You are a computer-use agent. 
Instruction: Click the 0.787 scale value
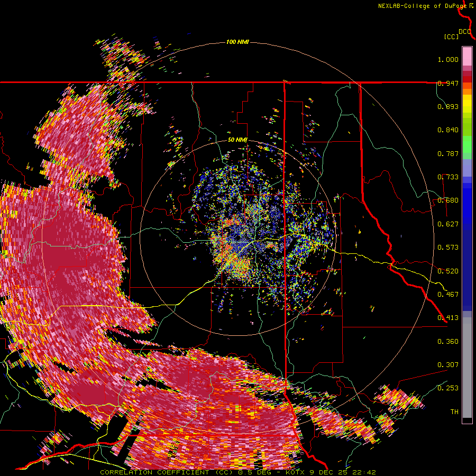pos(448,153)
